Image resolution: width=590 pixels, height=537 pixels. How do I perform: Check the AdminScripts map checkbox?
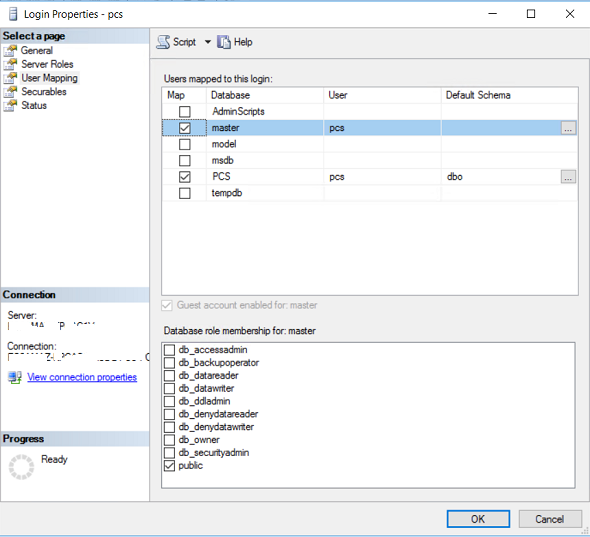(x=184, y=111)
